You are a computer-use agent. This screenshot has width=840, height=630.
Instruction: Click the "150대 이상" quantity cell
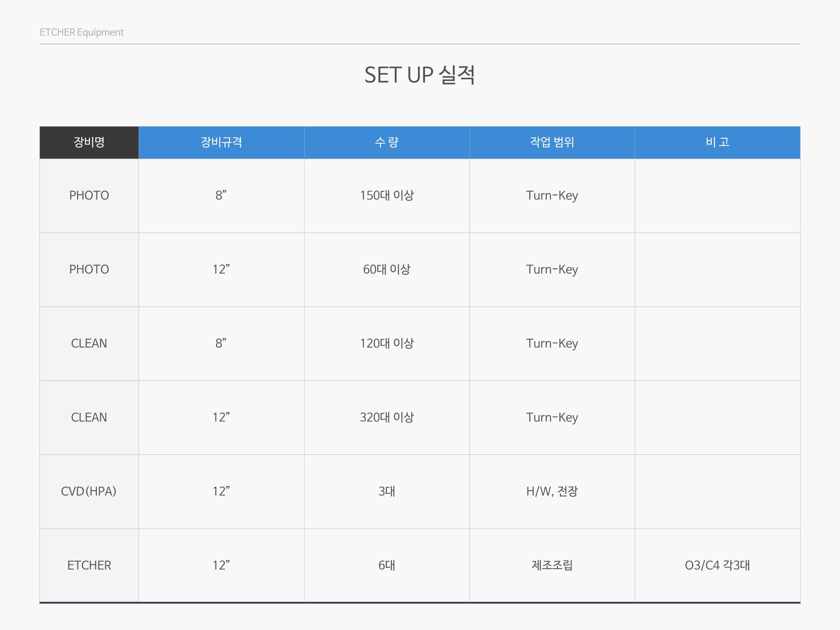[x=386, y=195]
